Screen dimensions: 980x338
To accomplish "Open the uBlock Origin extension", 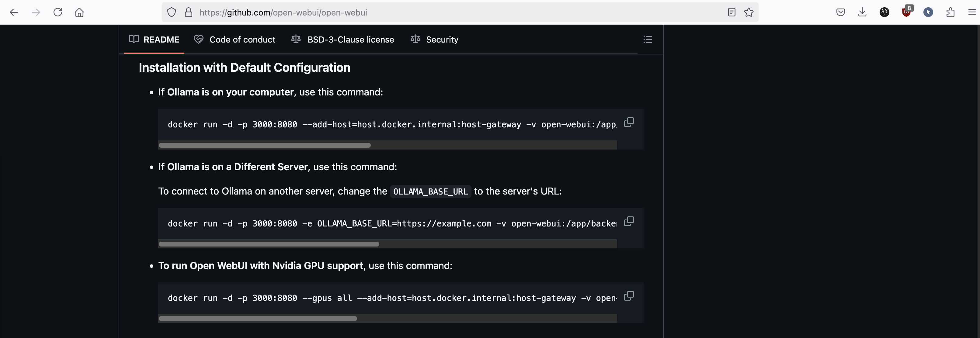I will 906,12.
